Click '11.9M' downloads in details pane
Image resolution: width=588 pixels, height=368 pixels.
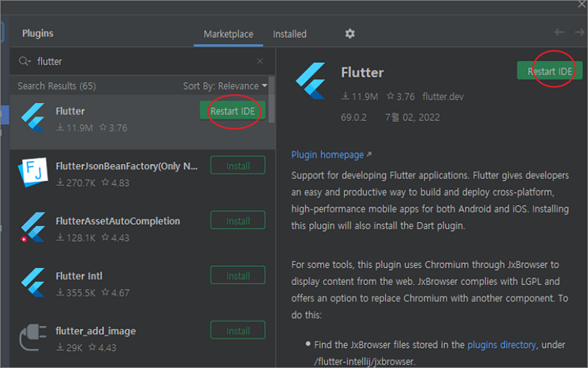click(360, 97)
